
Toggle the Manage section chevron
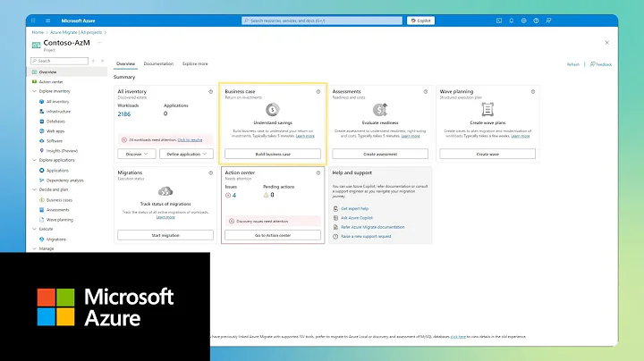tap(35, 249)
